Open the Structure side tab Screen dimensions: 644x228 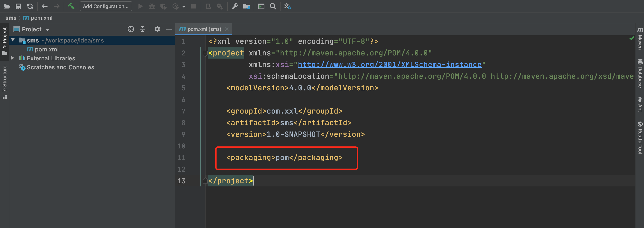5,82
